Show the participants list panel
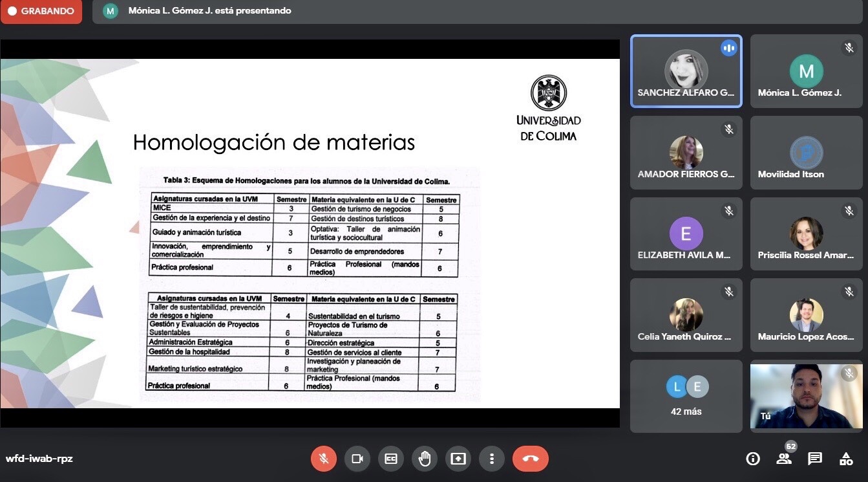Screen dimensions: 868x482 [x=784, y=459]
